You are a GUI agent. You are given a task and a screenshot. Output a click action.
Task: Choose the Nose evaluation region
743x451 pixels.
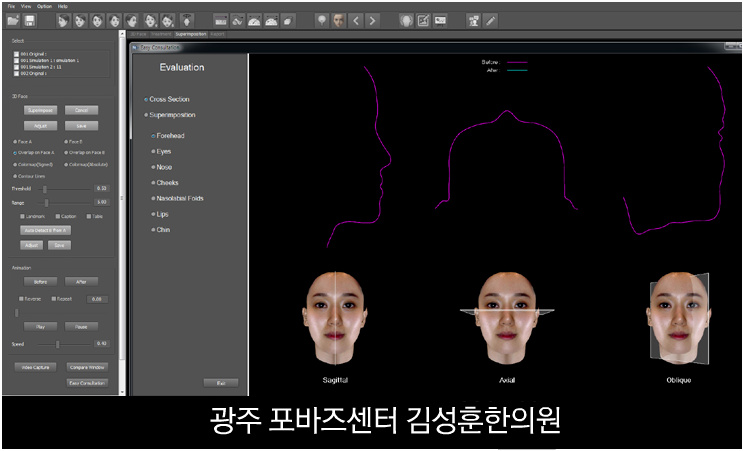(x=164, y=167)
